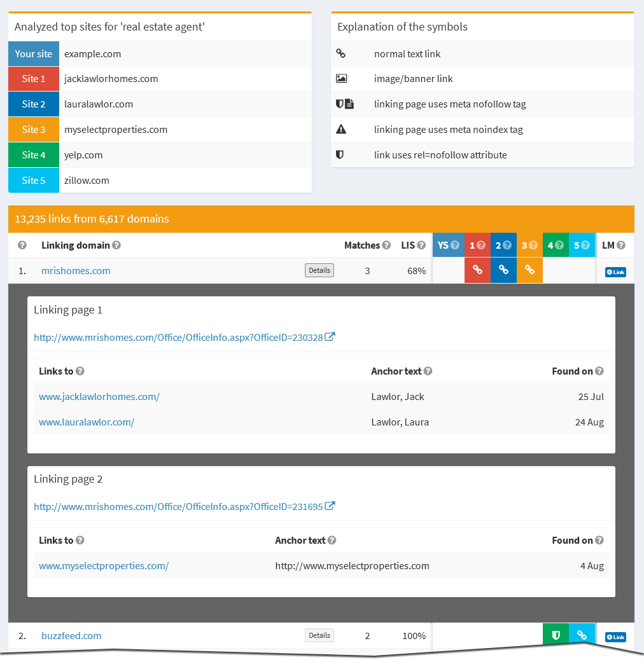This screenshot has height=662, width=644.
Task: Click the Link button in mrishomes.com row
Action: pos(615,272)
